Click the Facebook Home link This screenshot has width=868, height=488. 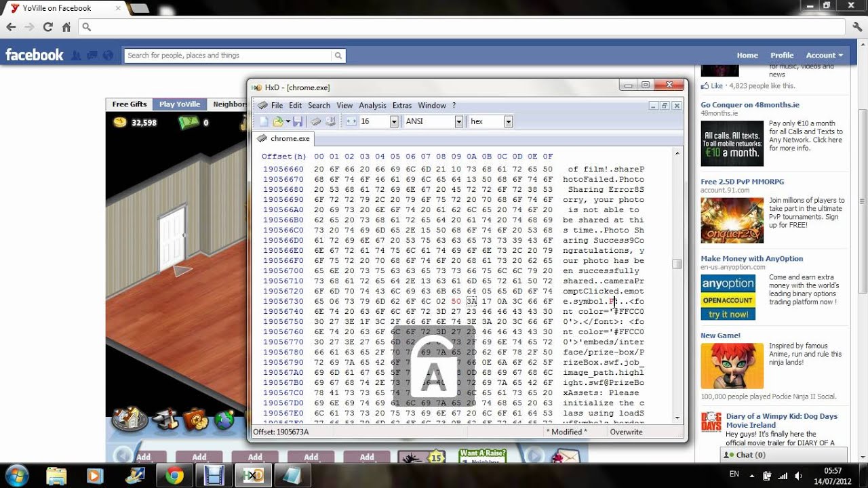tap(747, 56)
